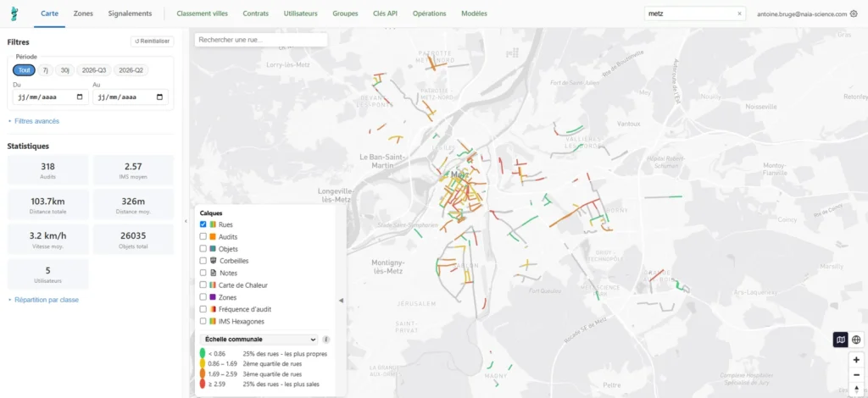The height and width of the screenshot is (398, 868).
Task: Click the 26035 Objets total card
Action: coord(133,240)
